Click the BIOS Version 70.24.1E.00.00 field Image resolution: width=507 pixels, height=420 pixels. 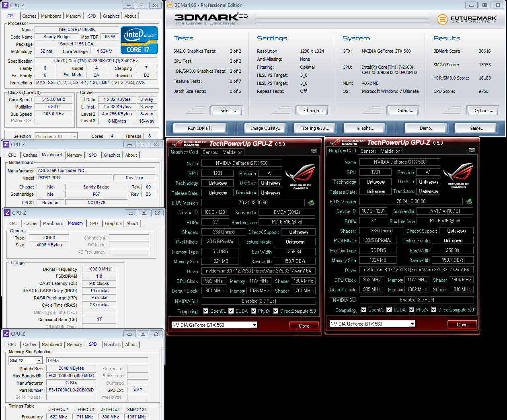(x=411, y=201)
